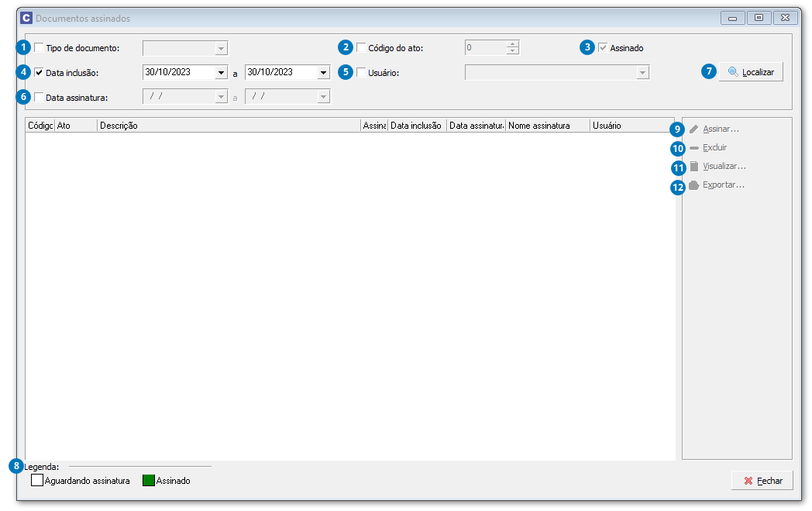The height and width of the screenshot is (511, 812).
Task: Sort by the Código column header
Action: pyautogui.click(x=40, y=126)
